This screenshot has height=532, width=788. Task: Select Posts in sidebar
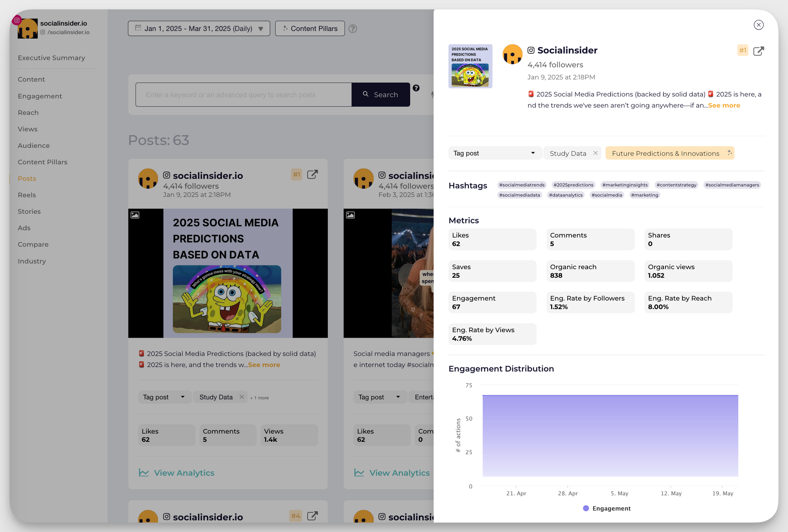(x=27, y=179)
